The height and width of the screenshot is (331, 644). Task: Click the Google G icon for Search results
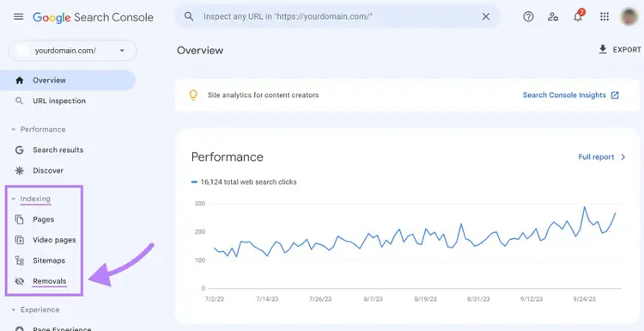(19, 150)
